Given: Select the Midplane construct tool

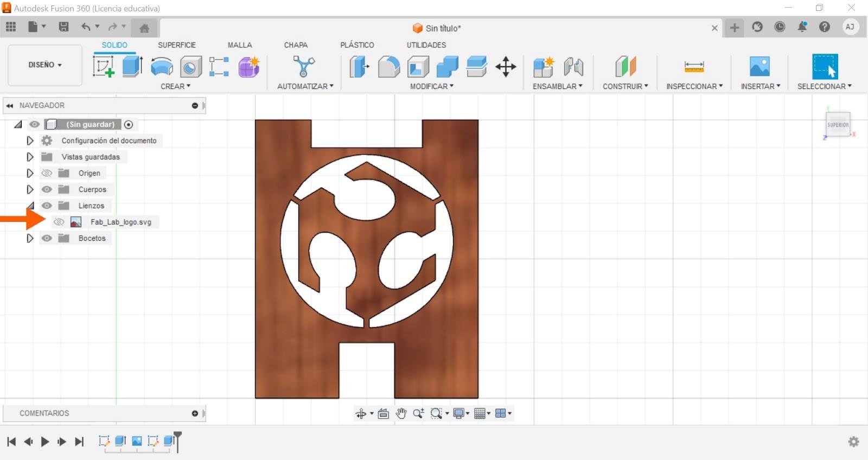Looking at the screenshot, I should coord(626,67).
